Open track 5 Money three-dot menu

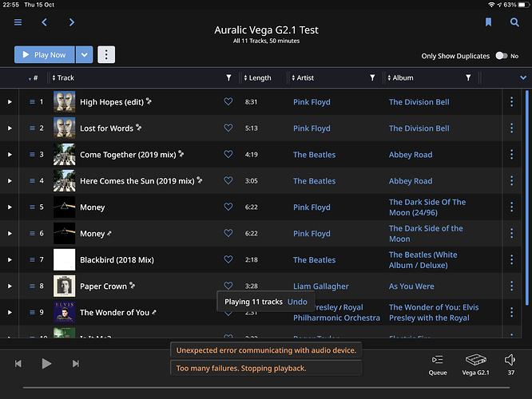512,207
